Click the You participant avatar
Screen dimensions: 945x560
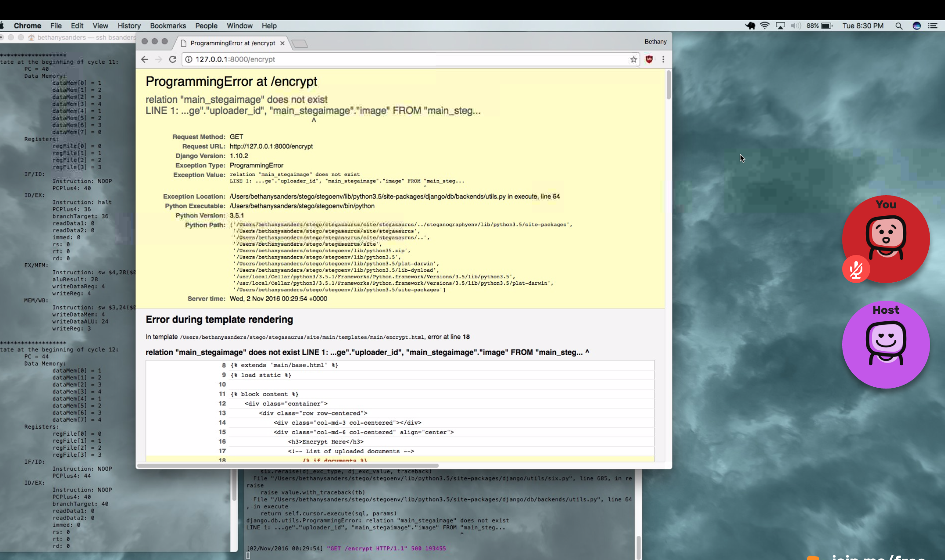pos(886,239)
